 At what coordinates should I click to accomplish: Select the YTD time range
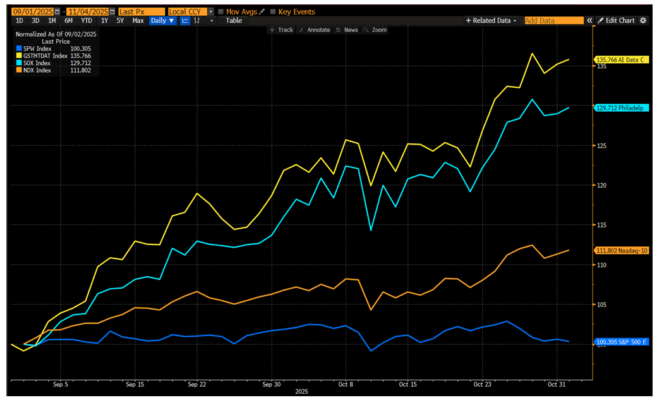click(86, 20)
